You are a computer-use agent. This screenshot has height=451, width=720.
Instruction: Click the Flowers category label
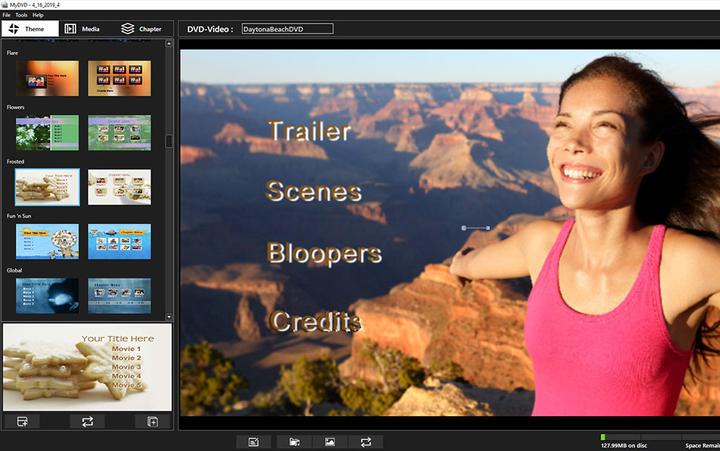click(16, 107)
